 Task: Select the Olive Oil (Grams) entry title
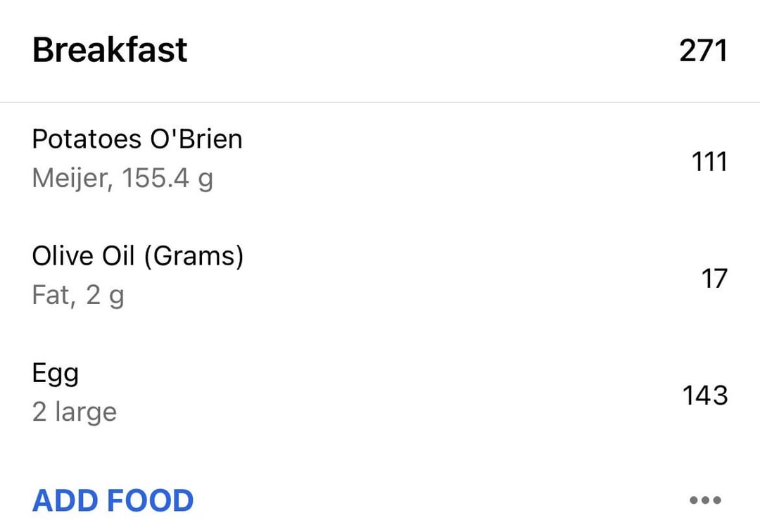coord(138,256)
